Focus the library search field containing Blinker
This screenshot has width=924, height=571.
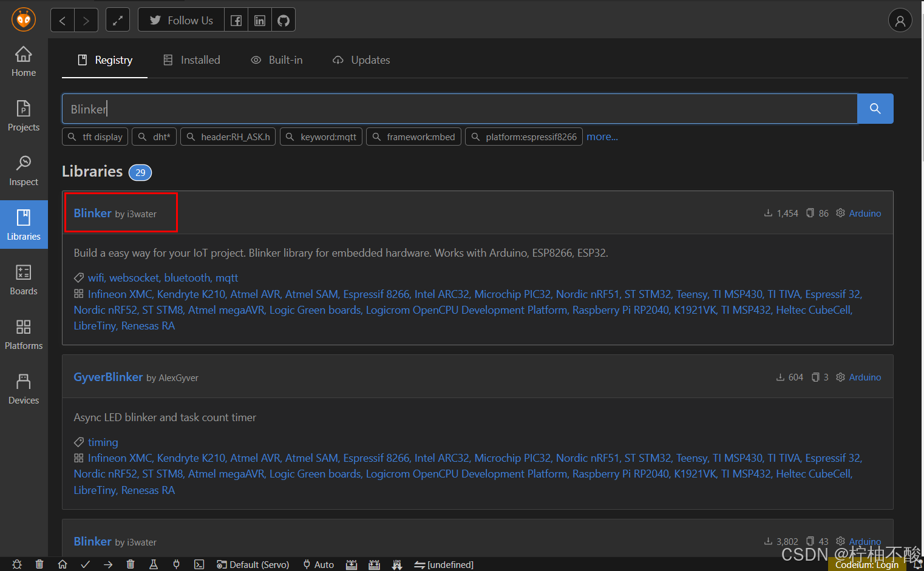click(x=460, y=109)
